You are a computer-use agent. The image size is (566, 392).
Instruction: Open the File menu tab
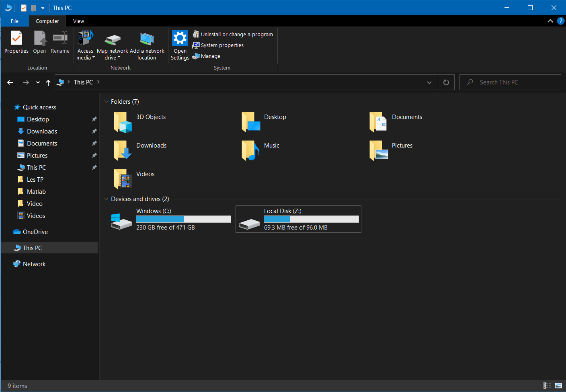[x=14, y=21]
